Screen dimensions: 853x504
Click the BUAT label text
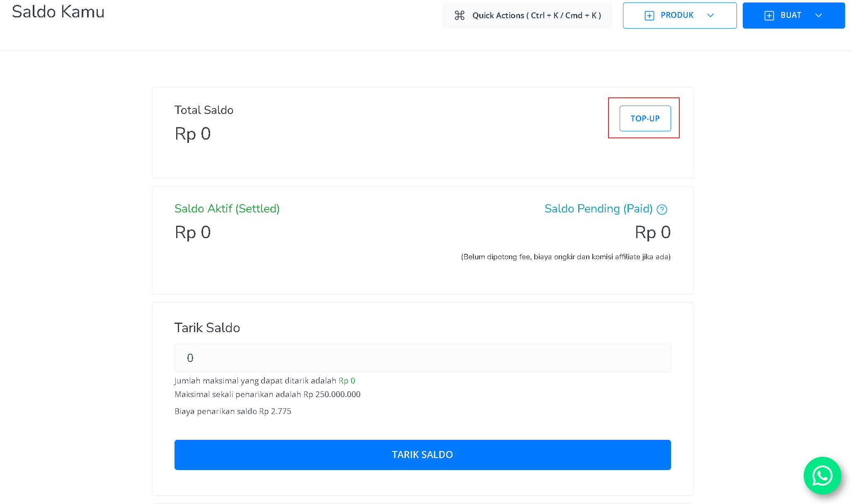(x=791, y=15)
